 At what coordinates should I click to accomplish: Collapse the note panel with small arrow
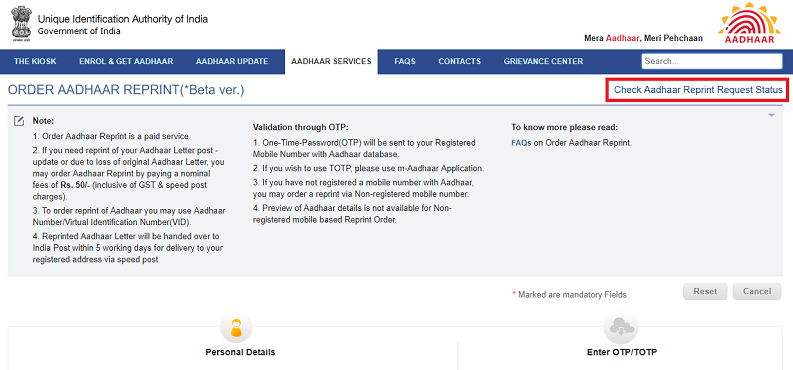[771, 115]
